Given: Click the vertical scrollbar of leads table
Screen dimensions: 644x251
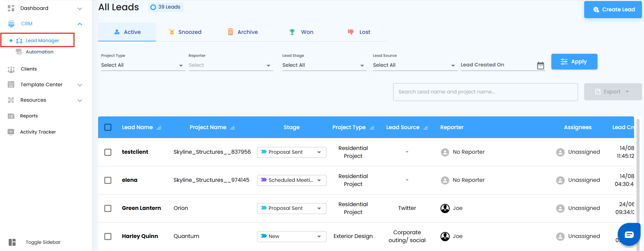Looking at the screenshot, I should [638, 171].
